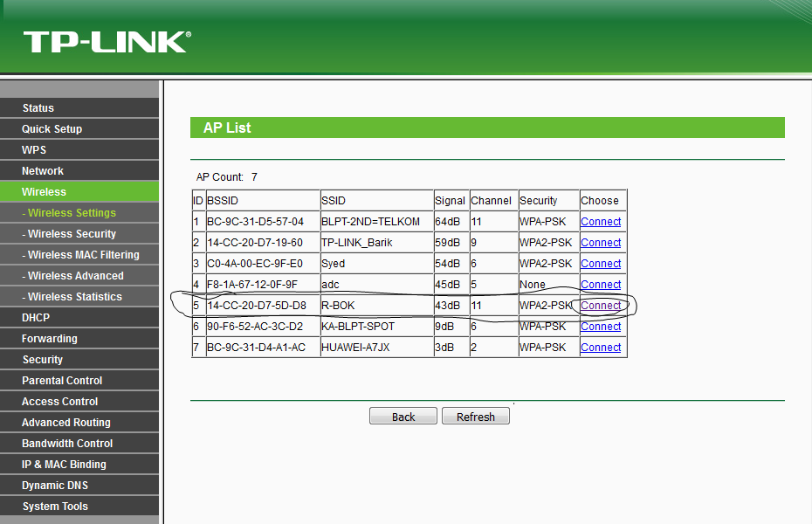
Task: Click the SSID text BLPT-2ND=TELKOM
Action: [370, 222]
